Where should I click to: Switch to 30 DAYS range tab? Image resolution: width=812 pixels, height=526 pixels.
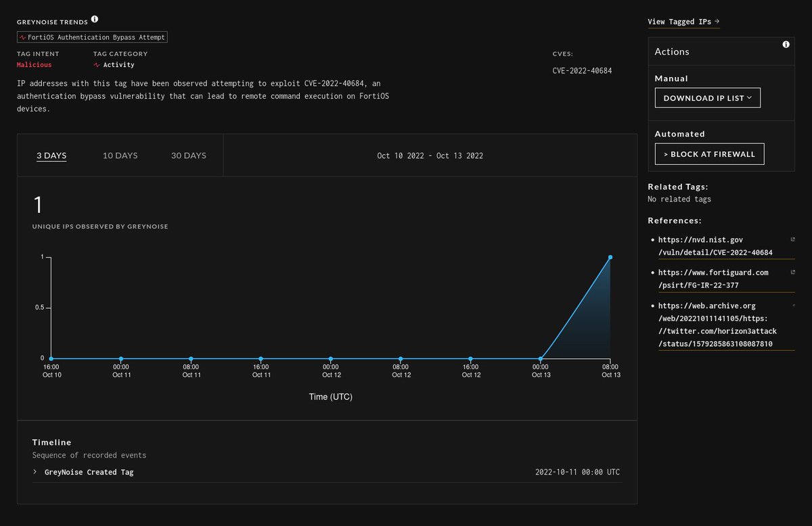(x=189, y=156)
